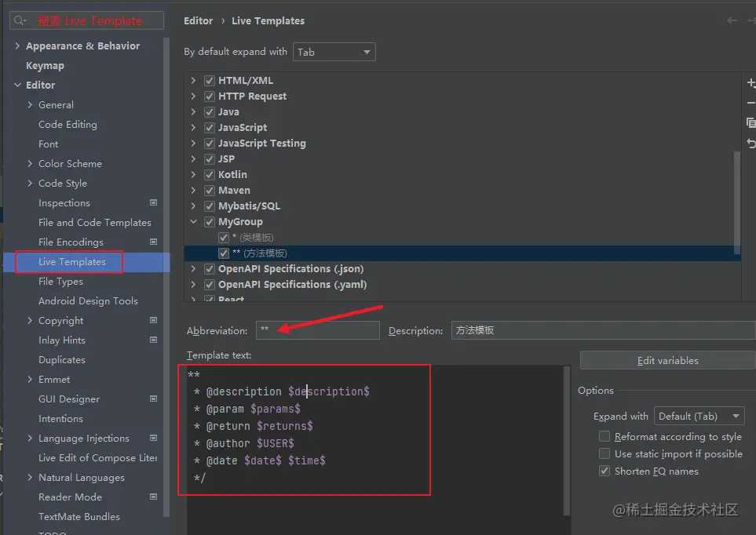Toggle the HTTP Request group checkbox
The height and width of the screenshot is (535, 756).
point(210,96)
